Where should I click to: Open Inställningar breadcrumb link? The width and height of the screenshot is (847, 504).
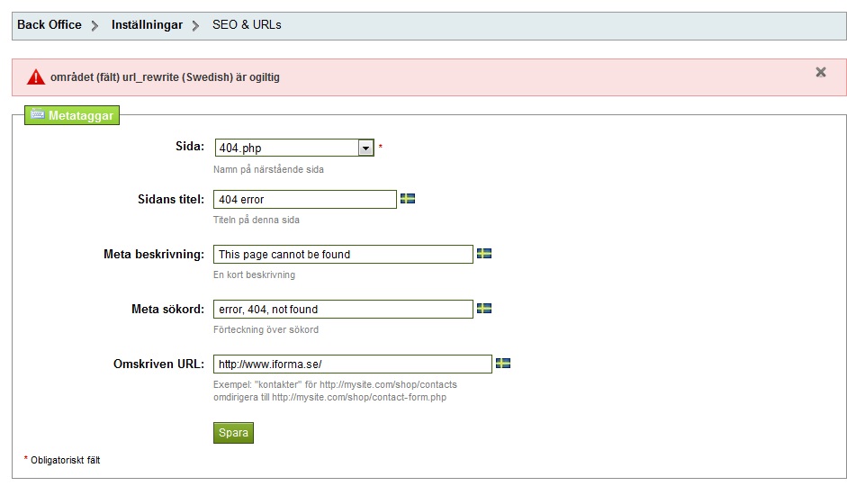pos(147,25)
